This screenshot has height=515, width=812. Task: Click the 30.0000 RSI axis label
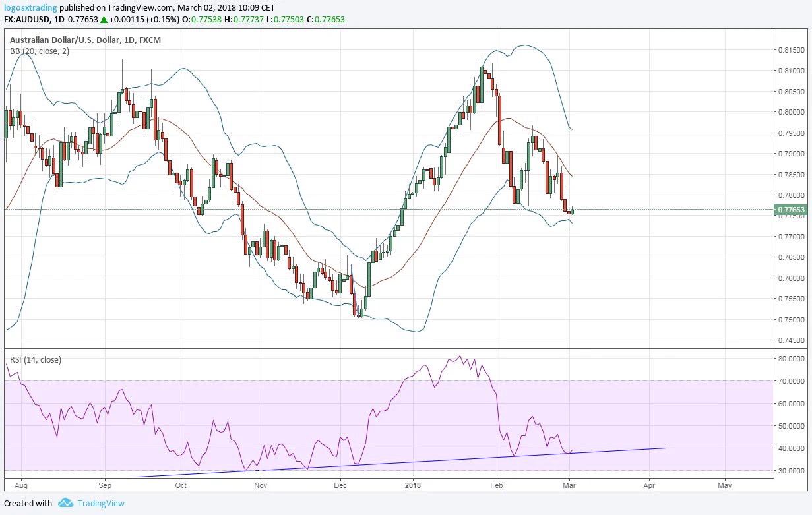pyautogui.click(x=792, y=471)
